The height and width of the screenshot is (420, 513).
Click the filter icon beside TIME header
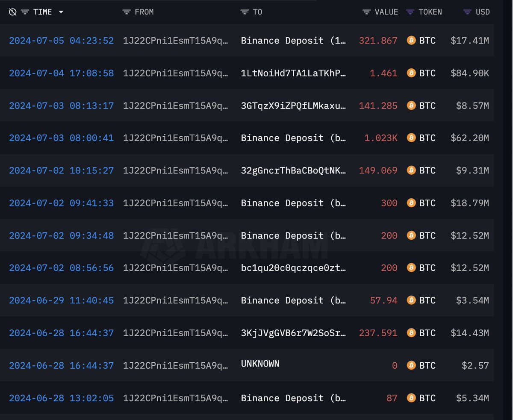click(26, 12)
